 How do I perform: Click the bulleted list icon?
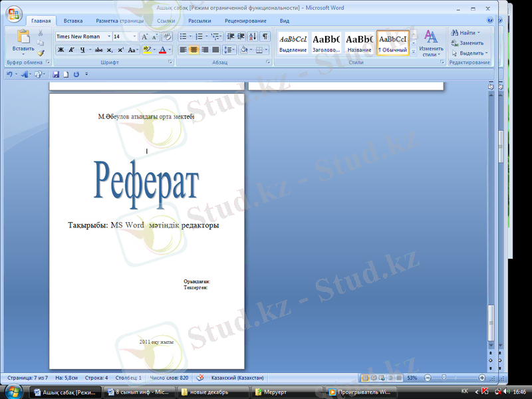pyautogui.click(x=183, y=37)
